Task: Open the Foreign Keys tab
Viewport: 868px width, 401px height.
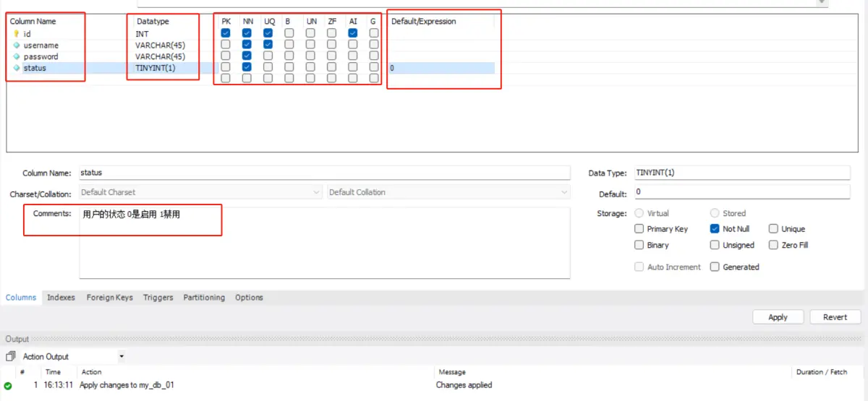Action: (110, 298)
